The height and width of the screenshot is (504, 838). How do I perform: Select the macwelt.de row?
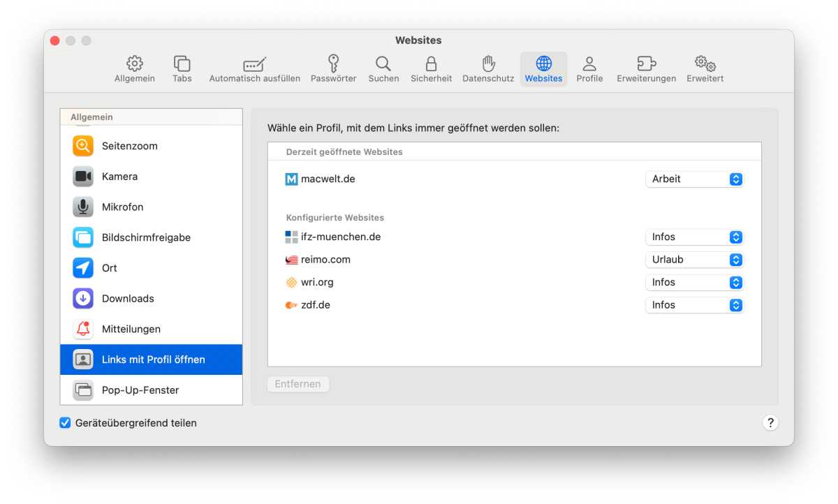pyautogui.click(x=515, y=179)
